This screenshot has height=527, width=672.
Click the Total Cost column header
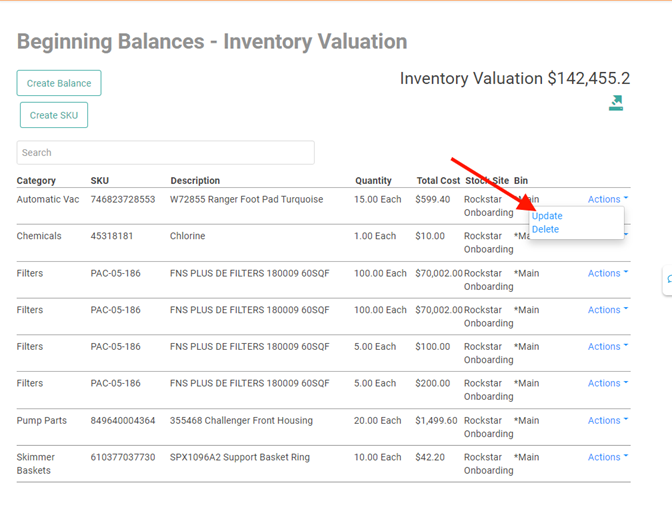[438, 181]
